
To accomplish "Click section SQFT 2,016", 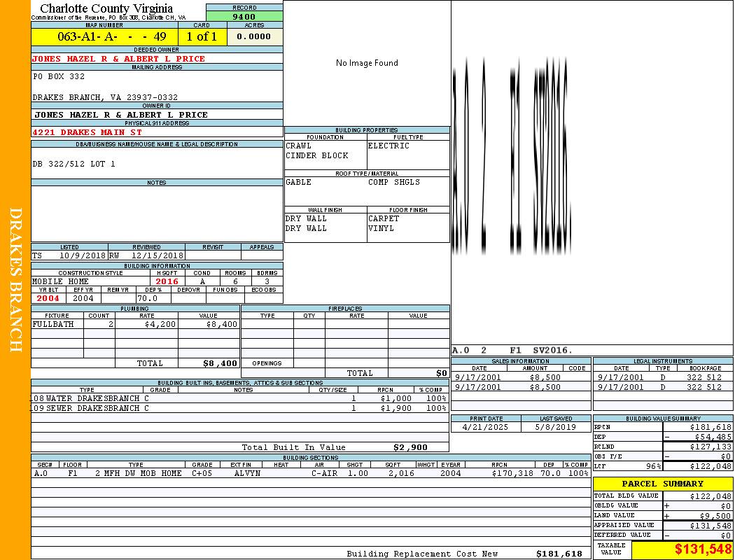I will coord(401,473).
